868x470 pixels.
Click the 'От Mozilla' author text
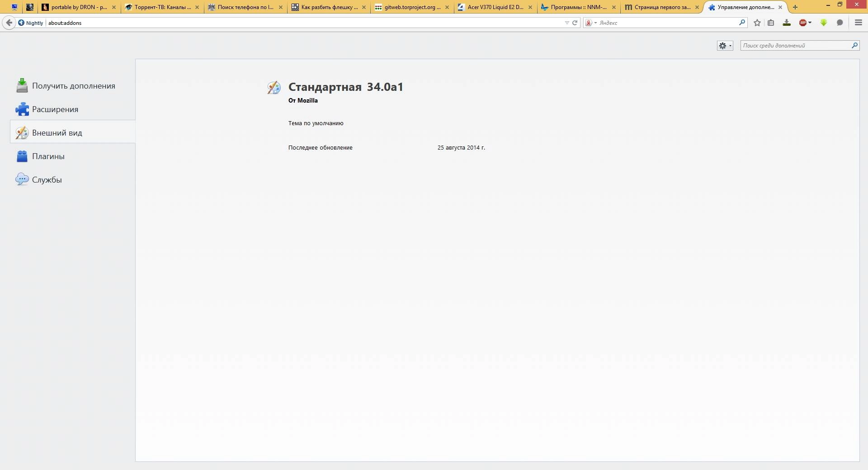[303, 100]
